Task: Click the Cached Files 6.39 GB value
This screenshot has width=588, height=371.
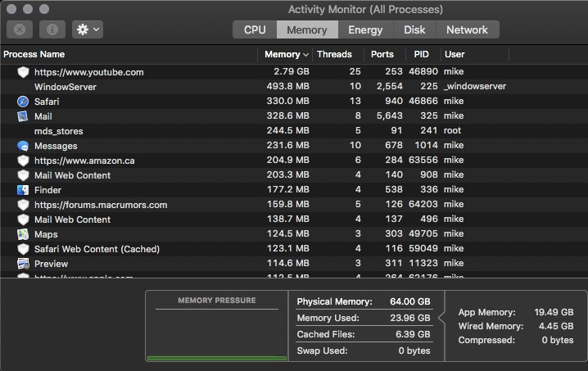Action: pyautogui.click(x=413, y=334)
